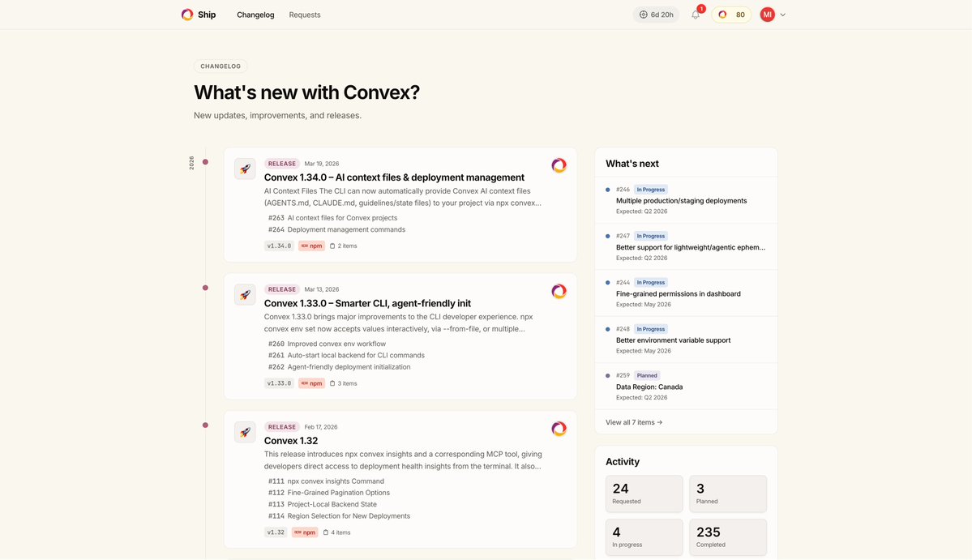Click the MI user avatar
Image resolution: width=972 pixels, height=560 pixels.
768,15
